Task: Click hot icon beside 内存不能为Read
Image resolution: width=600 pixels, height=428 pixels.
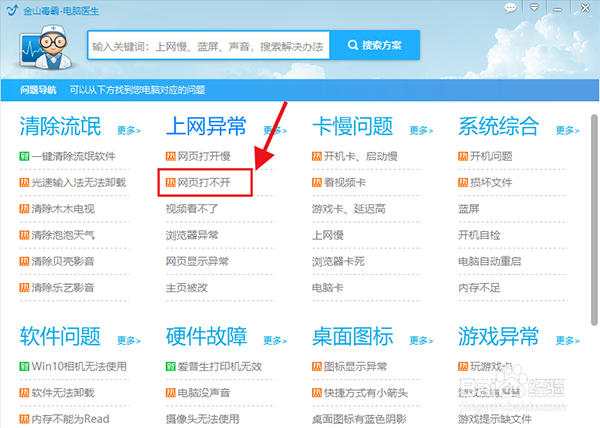Action: coord(24,419)
